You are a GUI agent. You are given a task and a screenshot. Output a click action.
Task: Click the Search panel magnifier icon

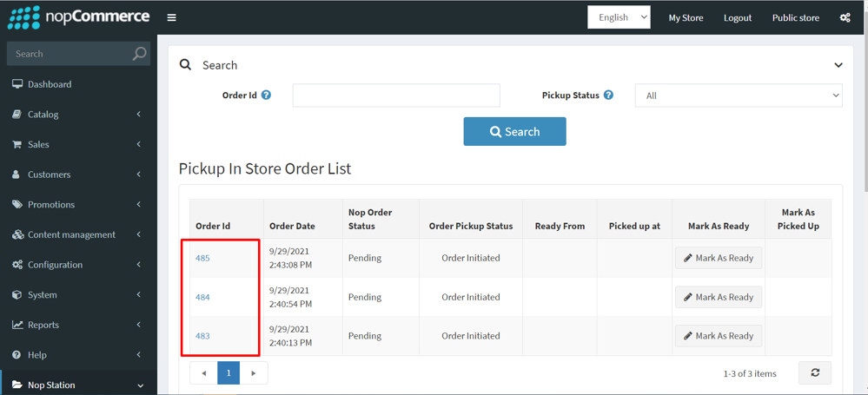click(x=185, y=65)
